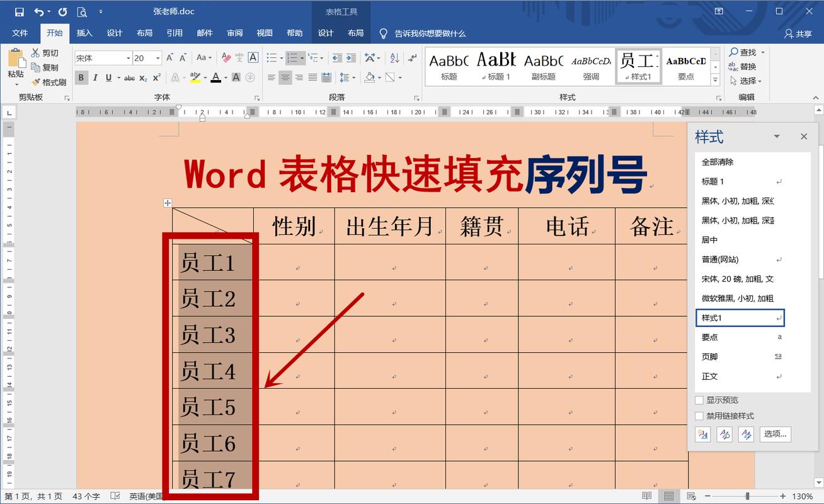
Task: Click the Justify alignment icon
Action: coord(312,77)
